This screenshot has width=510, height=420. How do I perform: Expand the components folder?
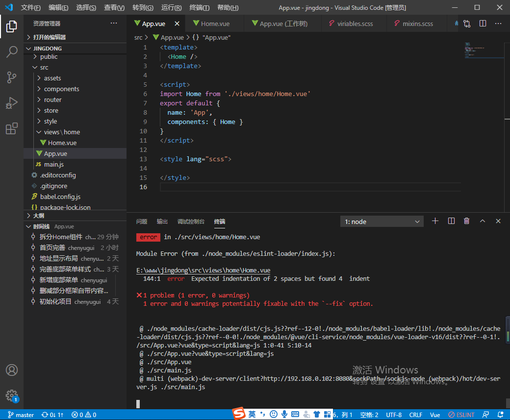(x=75, y=89)
